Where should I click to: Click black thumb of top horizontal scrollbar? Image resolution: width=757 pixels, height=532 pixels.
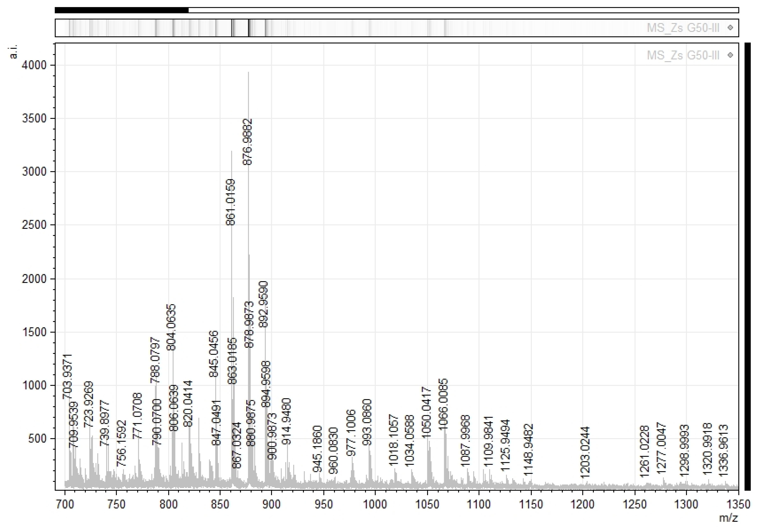121,10
